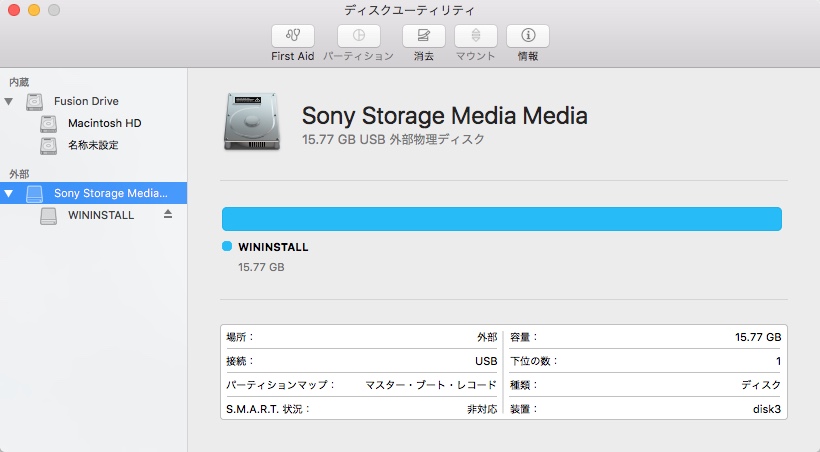820x452 pixels.
Task: Collapse the Sony Storage Media tree
Action: [10, 193]
